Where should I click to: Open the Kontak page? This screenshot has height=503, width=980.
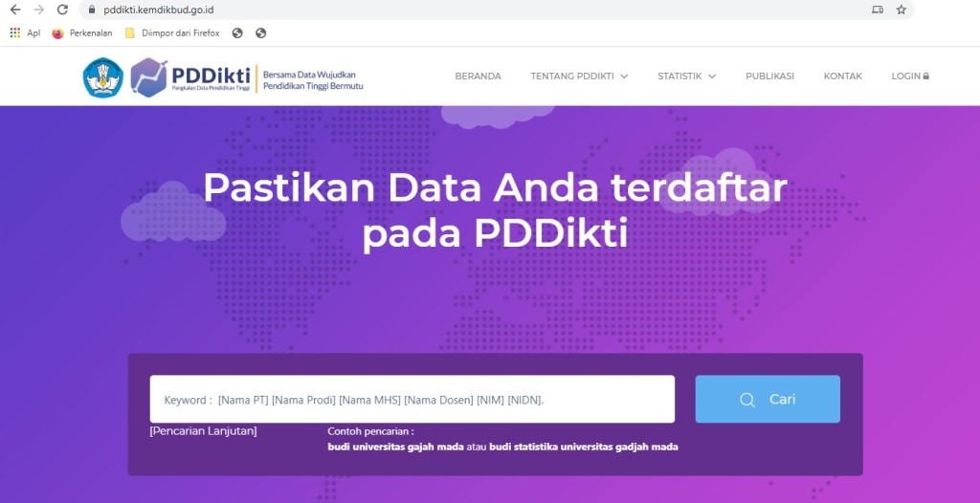tap(842, 77)
